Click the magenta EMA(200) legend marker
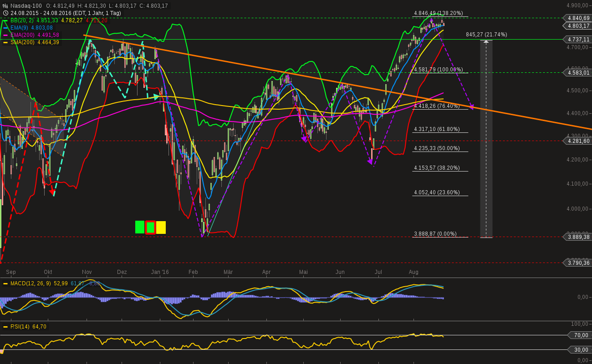 point(5,35)
